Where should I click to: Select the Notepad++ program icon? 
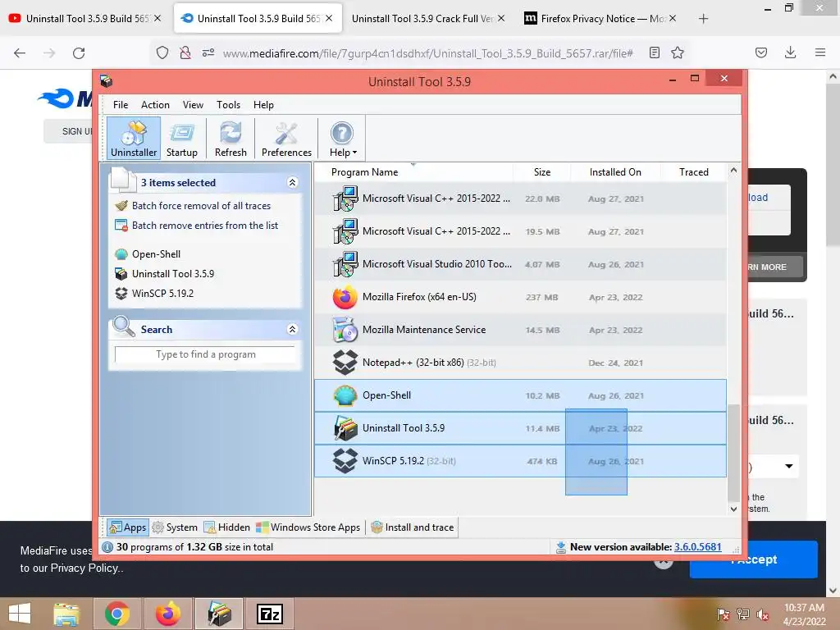pos(345,363)
